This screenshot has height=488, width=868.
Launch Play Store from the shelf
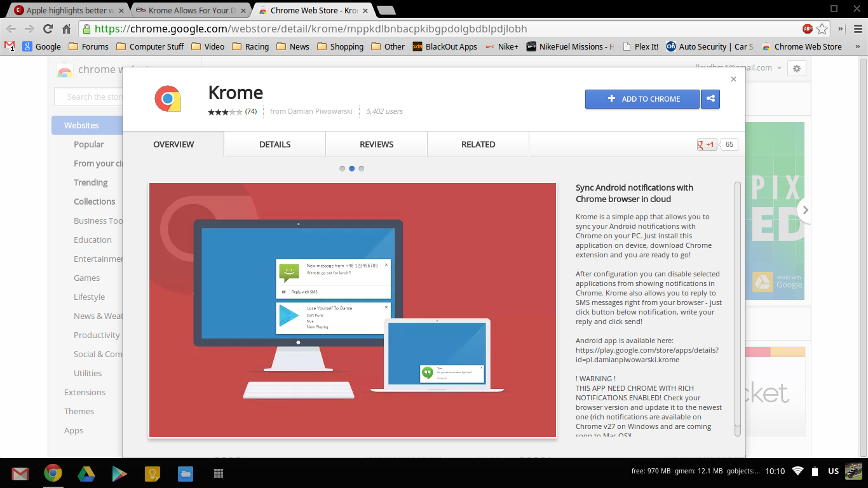(119, 473)
